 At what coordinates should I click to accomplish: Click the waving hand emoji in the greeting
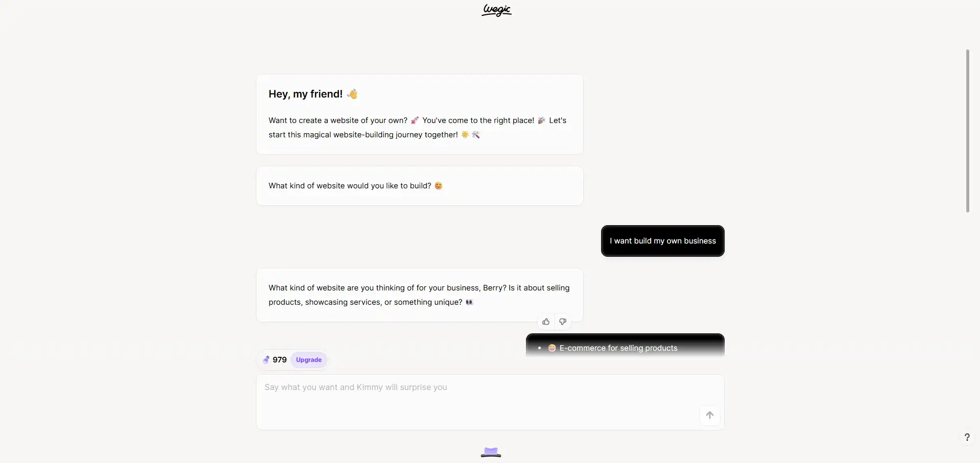tap(352, 94)
